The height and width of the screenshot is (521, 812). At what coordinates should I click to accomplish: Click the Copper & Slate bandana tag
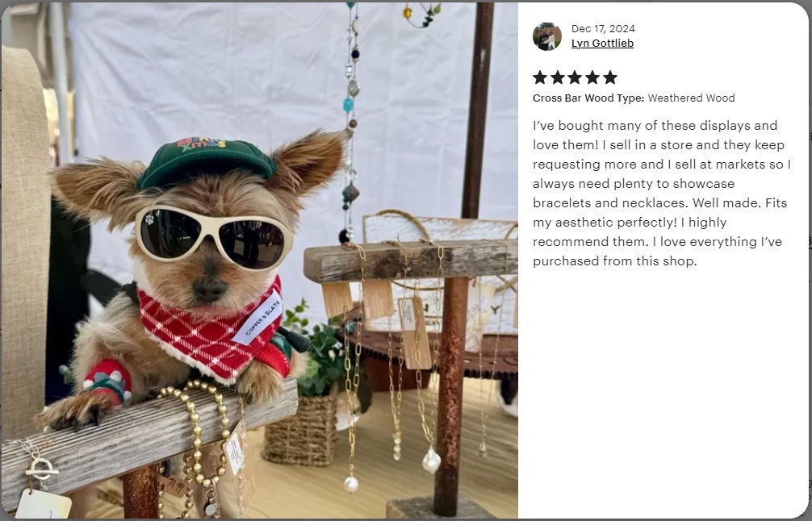point(258,319)
